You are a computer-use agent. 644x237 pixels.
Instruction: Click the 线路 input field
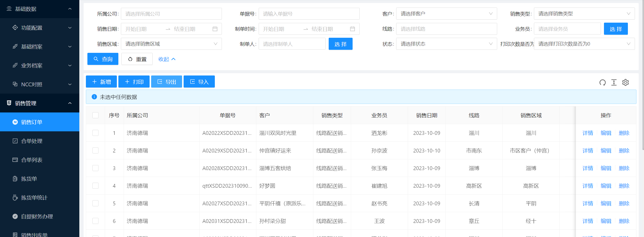447,29
